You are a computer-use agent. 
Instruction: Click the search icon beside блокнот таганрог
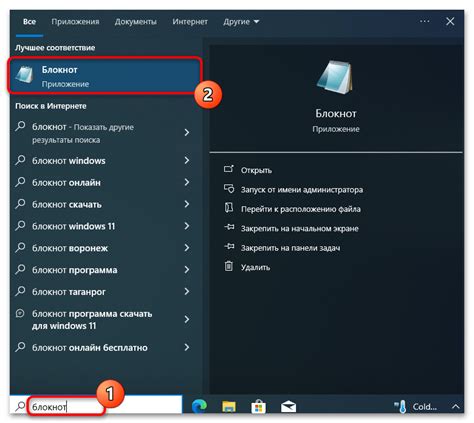(20, 291)
